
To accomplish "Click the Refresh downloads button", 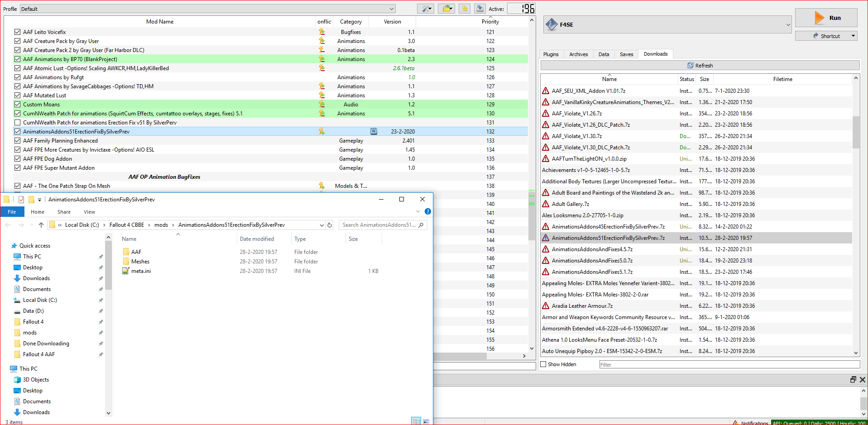I will [700, 66].
